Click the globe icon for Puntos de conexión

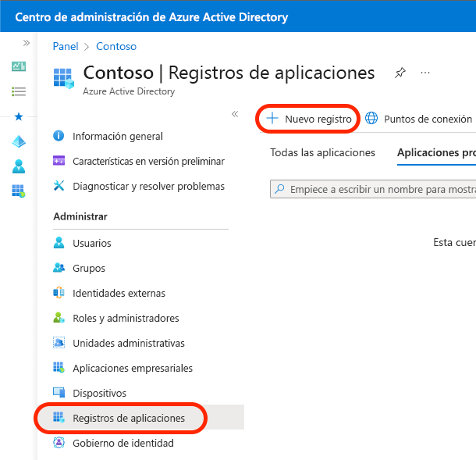(371, 118)
